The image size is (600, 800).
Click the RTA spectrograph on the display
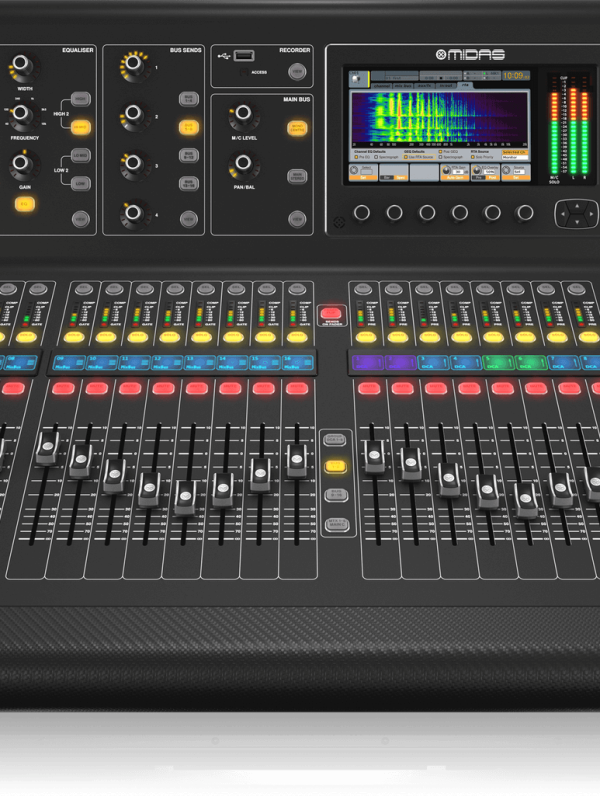click(439, 119)
